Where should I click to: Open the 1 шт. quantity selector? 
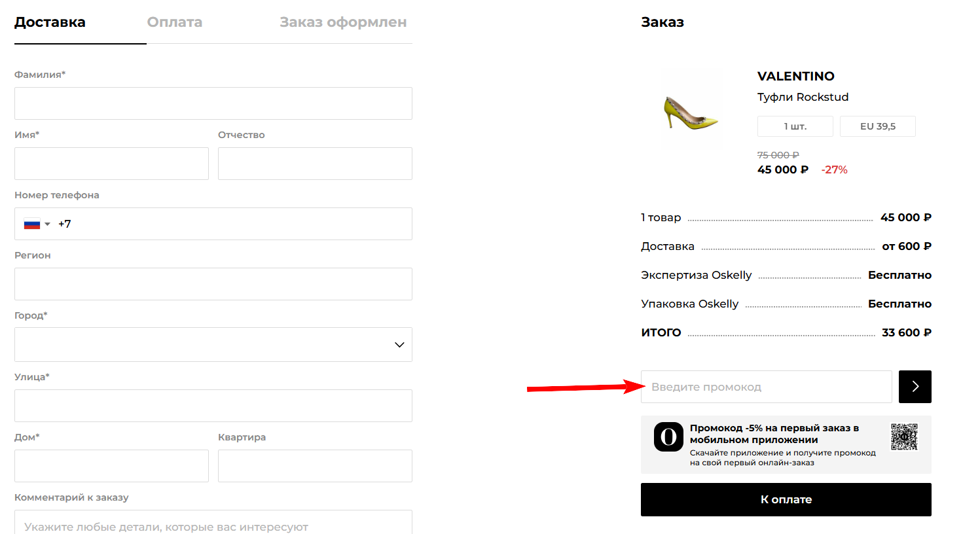795,126
